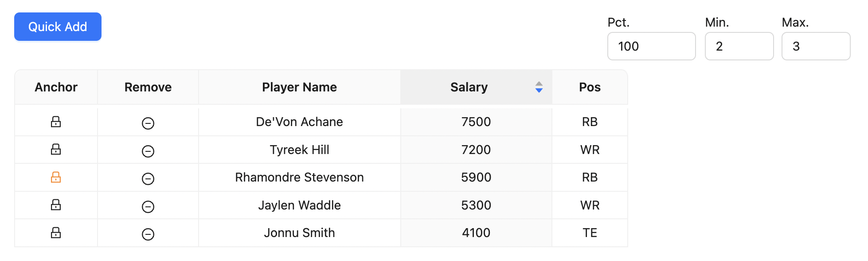Remove Jonnu Smith from the list
Viewport: 868px width, 261px height.
148,234
